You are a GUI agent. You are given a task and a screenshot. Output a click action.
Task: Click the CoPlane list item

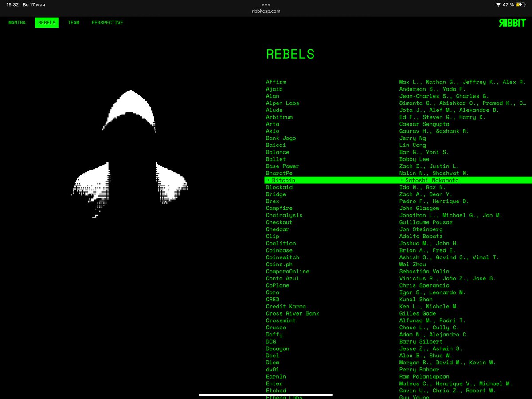278,285
